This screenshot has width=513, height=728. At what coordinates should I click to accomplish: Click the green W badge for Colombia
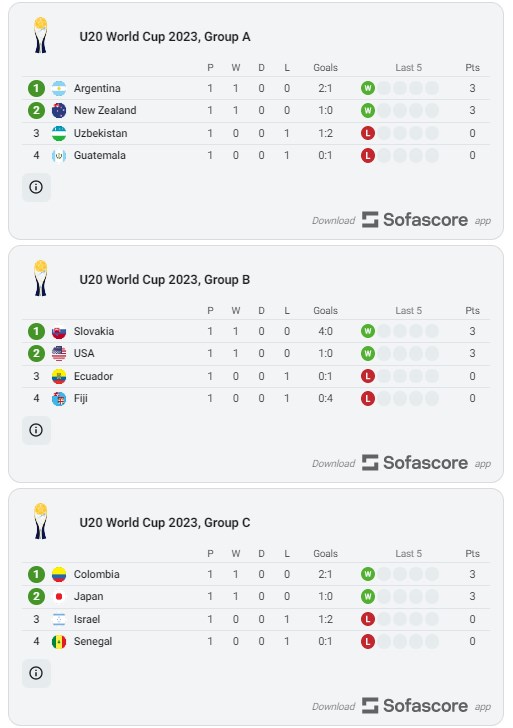point(368,574)
